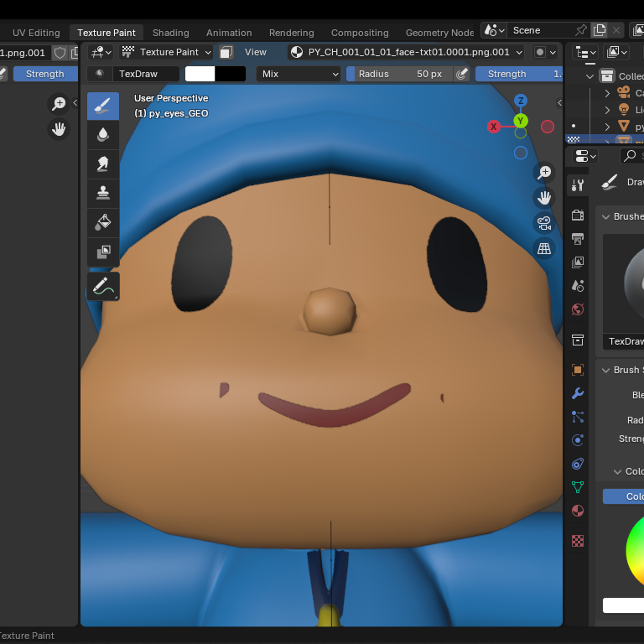The width and height of the screenshot is (644, 644).
Task: Click the white primary color swatch
Action: click(x=200, y=74)
